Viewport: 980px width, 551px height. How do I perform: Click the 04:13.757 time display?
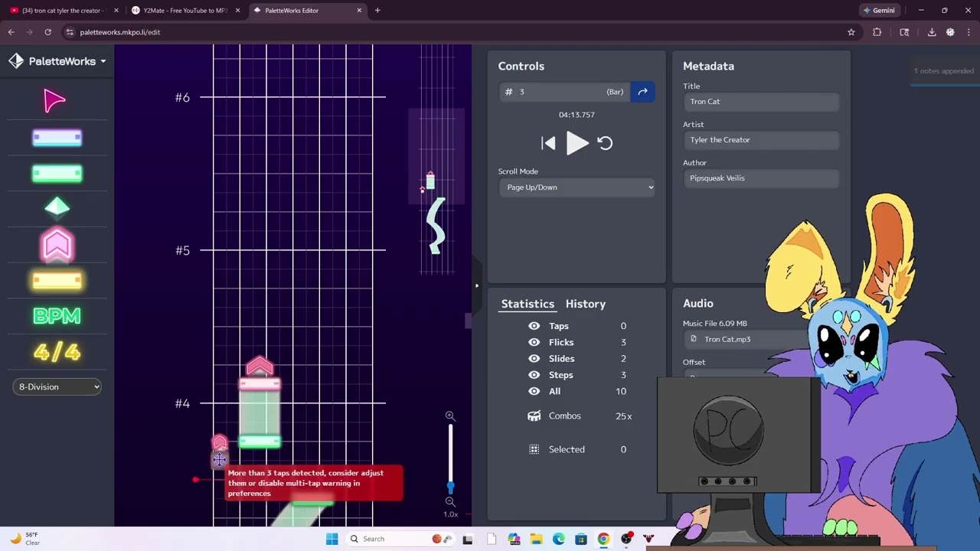coord(577,115)
